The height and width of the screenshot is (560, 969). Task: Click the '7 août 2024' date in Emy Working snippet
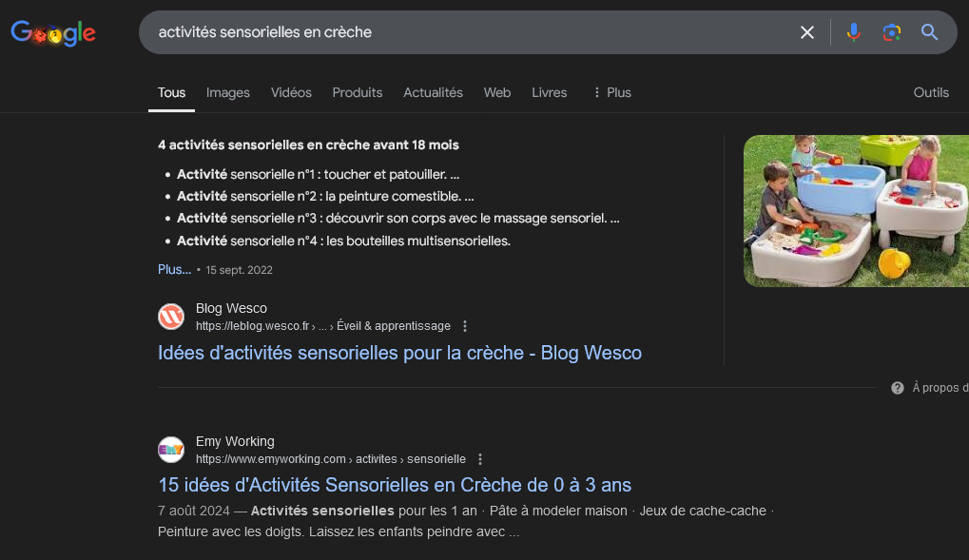point(193,512)
